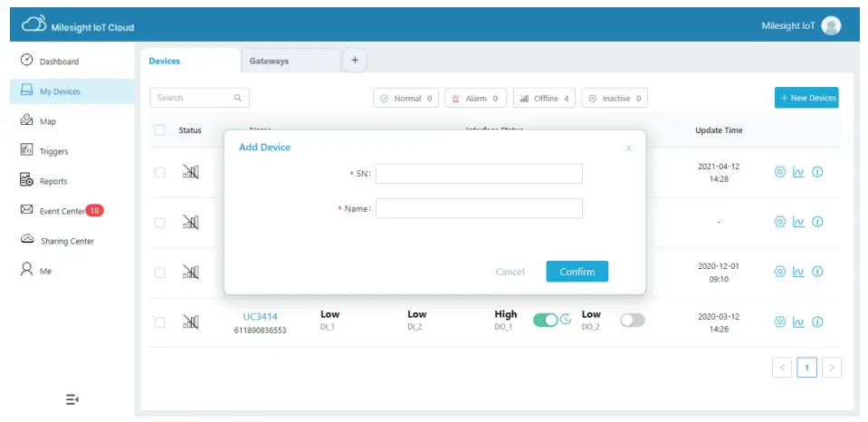The image size is (868, 422).
Task: Click offline signal icon in UC3414 row
Action: (x=190, y=321)
